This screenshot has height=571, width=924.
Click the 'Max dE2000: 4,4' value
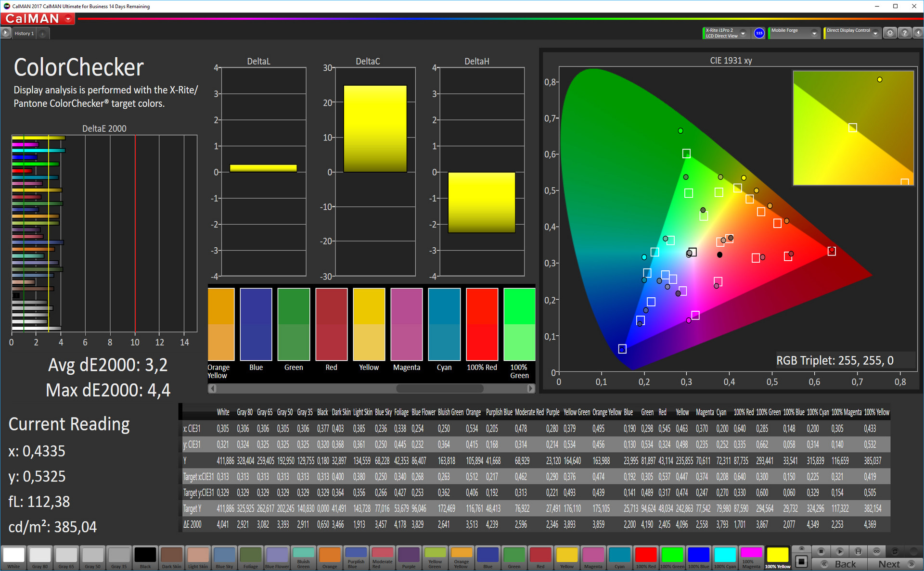tap(108, 390)
